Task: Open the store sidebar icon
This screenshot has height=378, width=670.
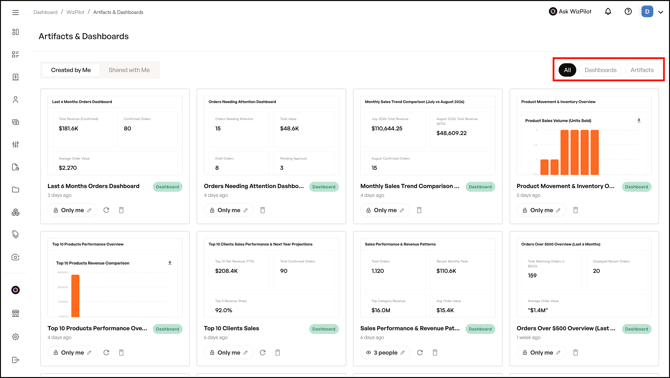Action: point(15,314)
